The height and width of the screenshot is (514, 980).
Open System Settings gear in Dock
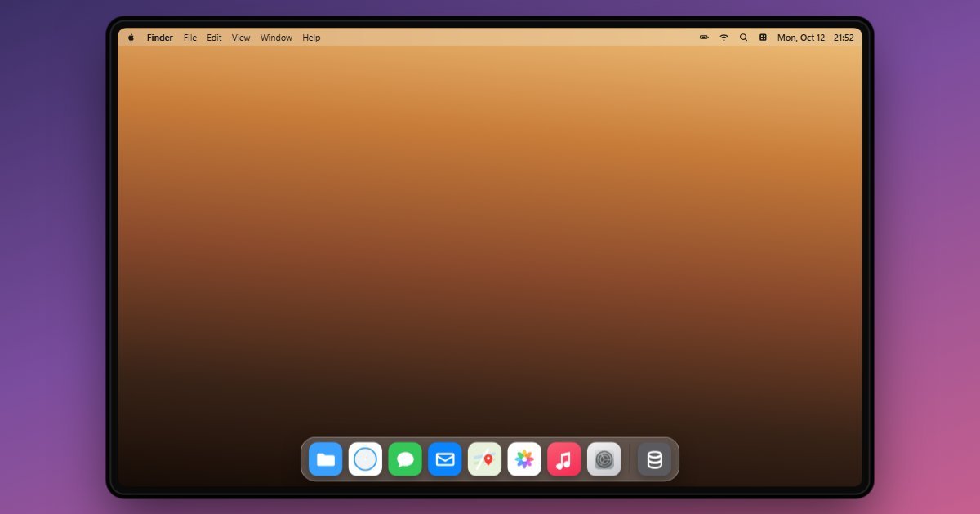click(604, 459)
